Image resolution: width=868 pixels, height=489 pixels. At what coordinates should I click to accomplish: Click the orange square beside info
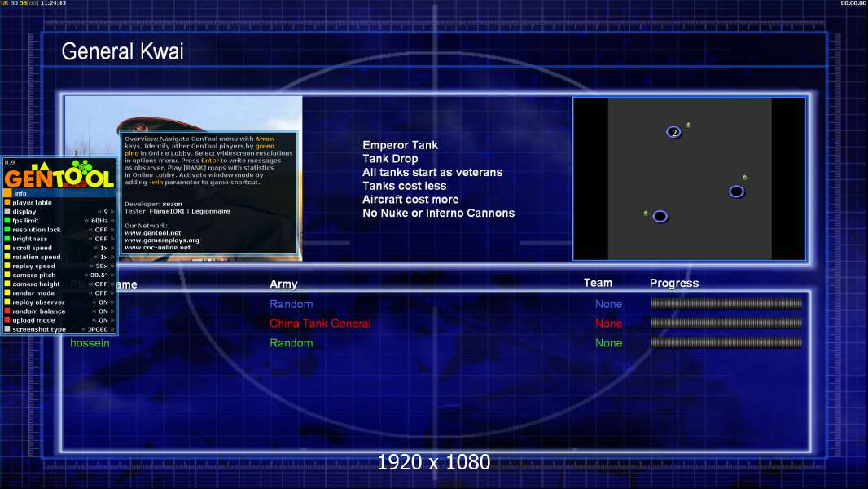click(x=7, y=193)
